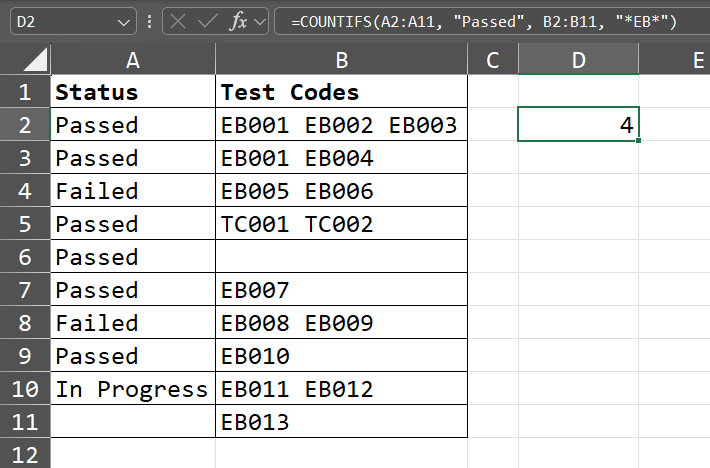Viewport: 710px width, 468px height.
Task: Select row 3 header
Action: click(25, 158)
